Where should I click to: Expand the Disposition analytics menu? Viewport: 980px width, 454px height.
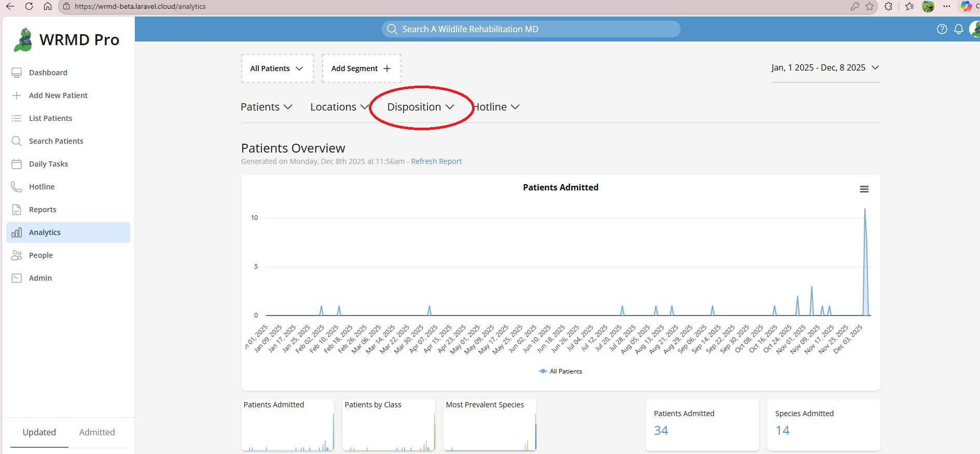421,107
